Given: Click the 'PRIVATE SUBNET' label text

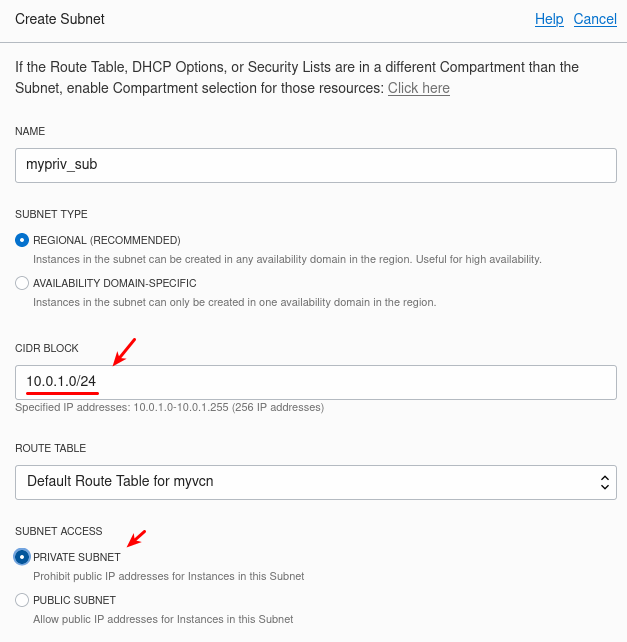Looking at the screenshot, I should point(77,557).
